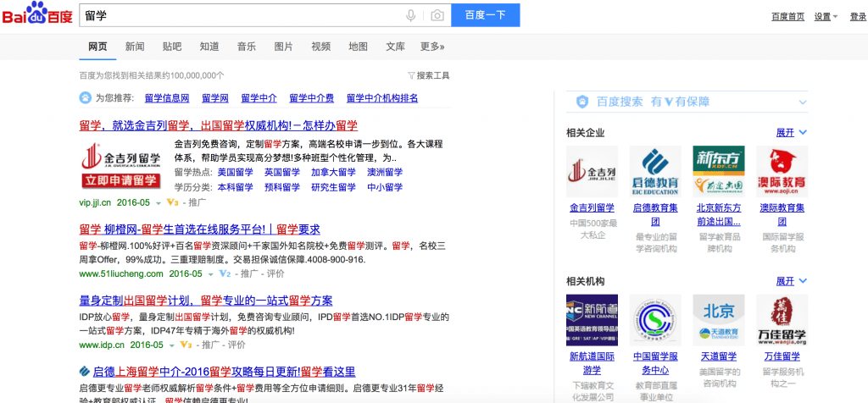Screen dimensions: 868x403
Task: Click the 百度一下 search button
Action: (486, 15)
